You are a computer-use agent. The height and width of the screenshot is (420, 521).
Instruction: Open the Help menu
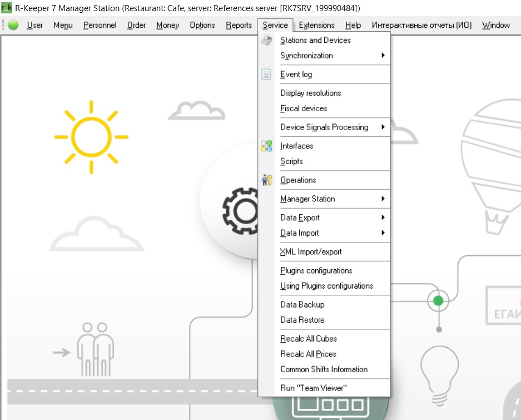coord(353,25)
